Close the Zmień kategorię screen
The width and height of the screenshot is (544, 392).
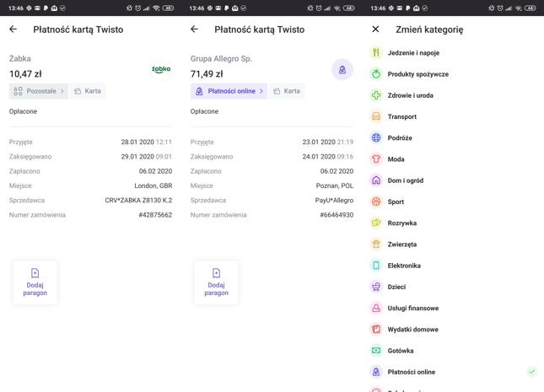click(x=375, y=30)
